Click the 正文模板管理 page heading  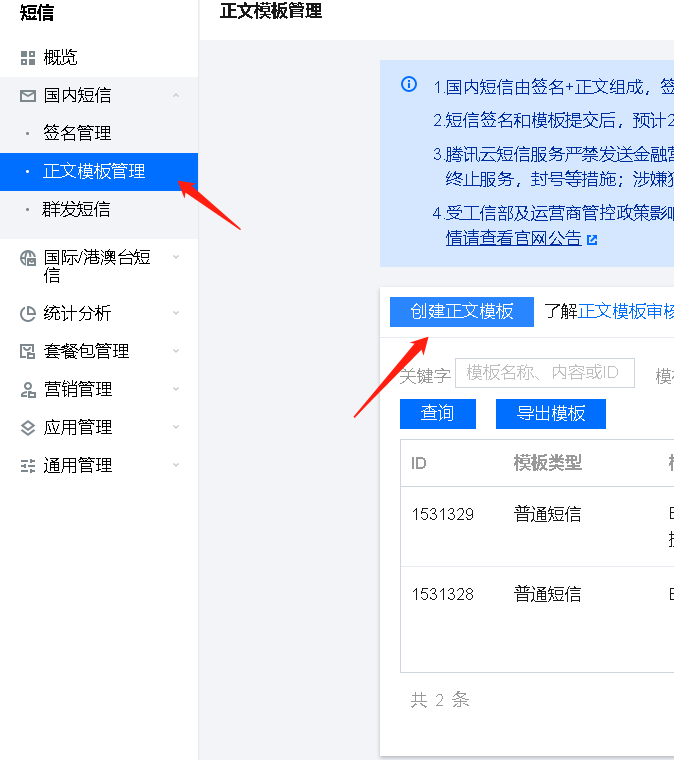click(x=271, y=11)
